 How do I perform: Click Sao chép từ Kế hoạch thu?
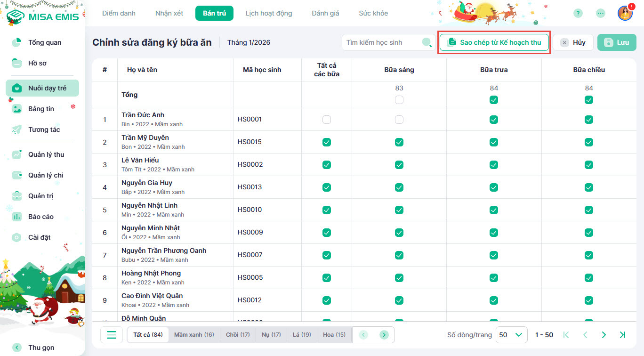[x=494, y=42]
